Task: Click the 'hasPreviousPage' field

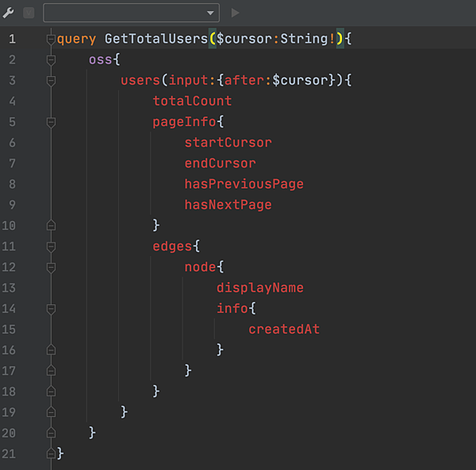Action: pos(244,184)
